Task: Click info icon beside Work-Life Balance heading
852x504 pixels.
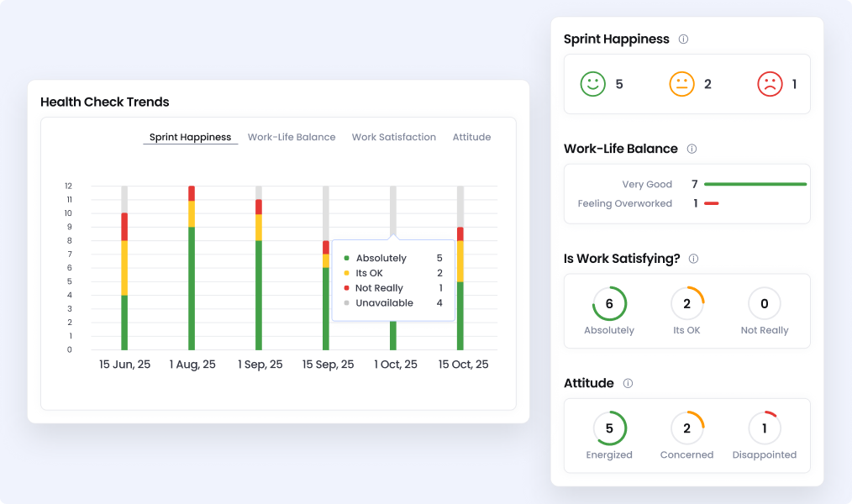Action: pos(692,149)
